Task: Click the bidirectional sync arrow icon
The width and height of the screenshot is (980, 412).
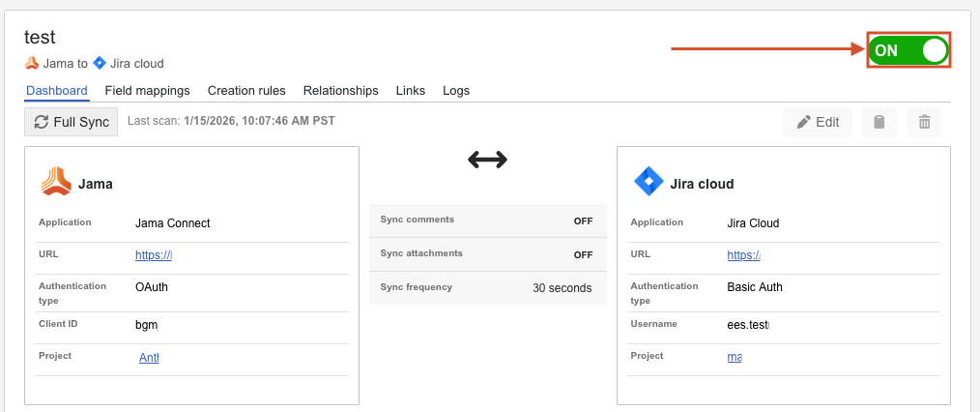Action: click(x=487, y=160)
